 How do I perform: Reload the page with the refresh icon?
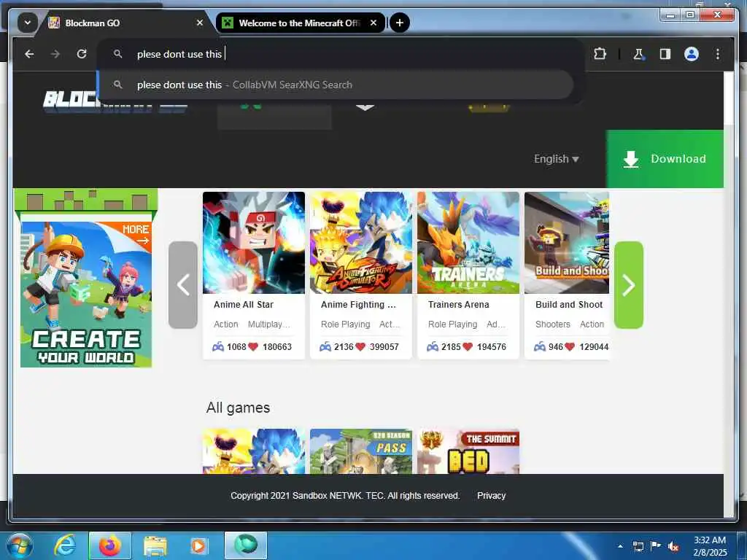(82, 54)
